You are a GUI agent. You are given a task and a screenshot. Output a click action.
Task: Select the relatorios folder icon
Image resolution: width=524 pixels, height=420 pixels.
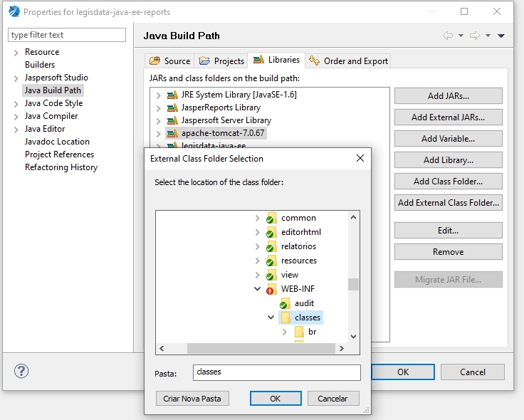(x=271, y=246)
